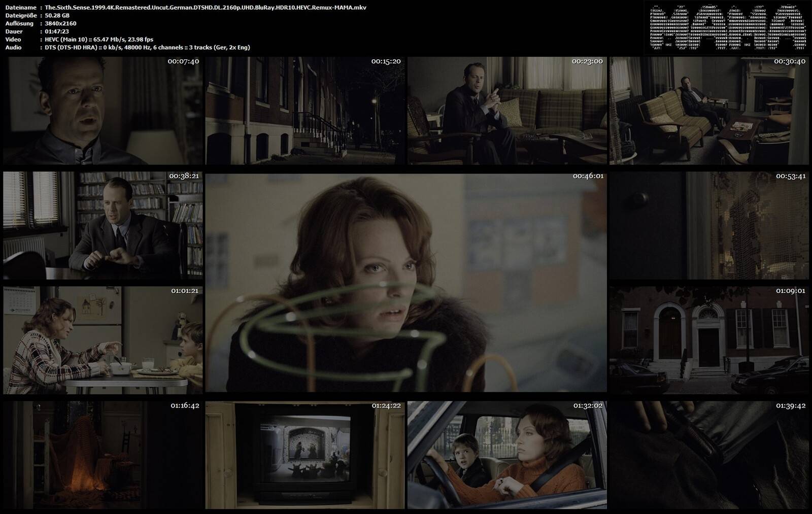Click the 01:32:02 timestamp text
This screenshot has width=812, height=514.
tap(589, 406)
